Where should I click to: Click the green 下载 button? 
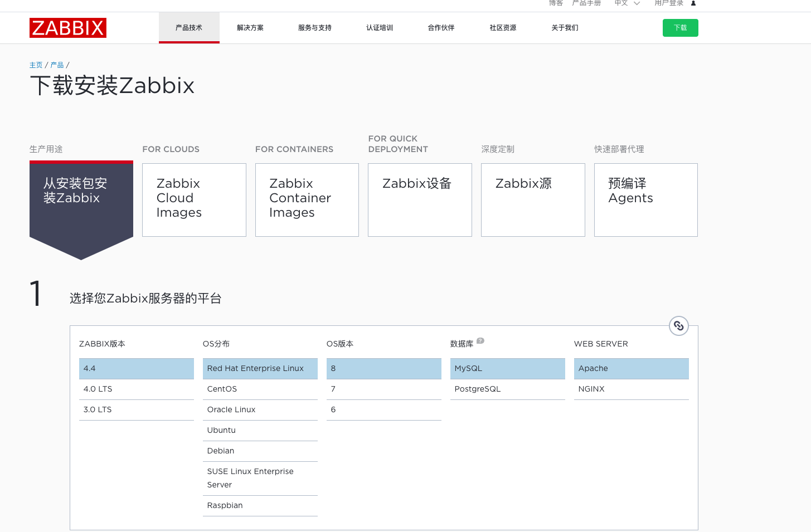click(x=680, y=28)
